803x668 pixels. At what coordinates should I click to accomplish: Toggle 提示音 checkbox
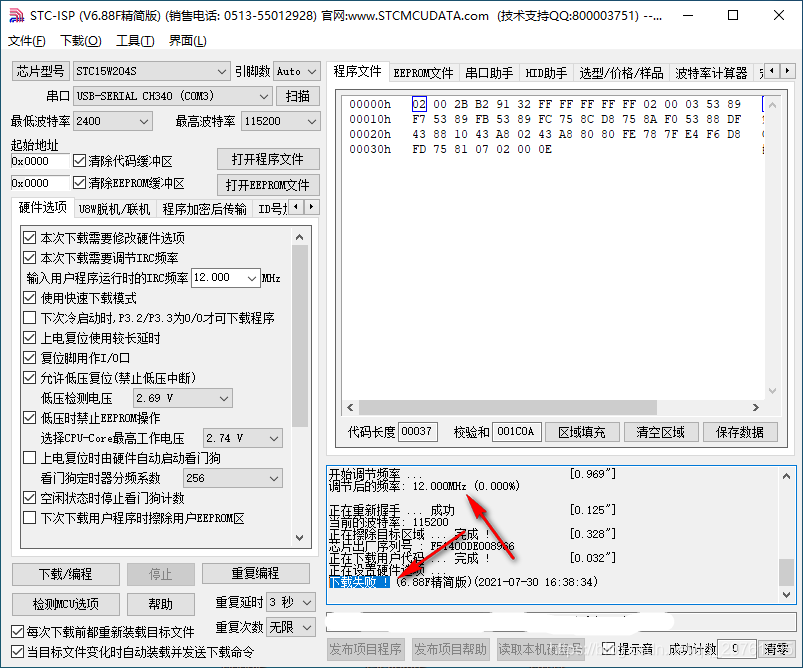608,649
